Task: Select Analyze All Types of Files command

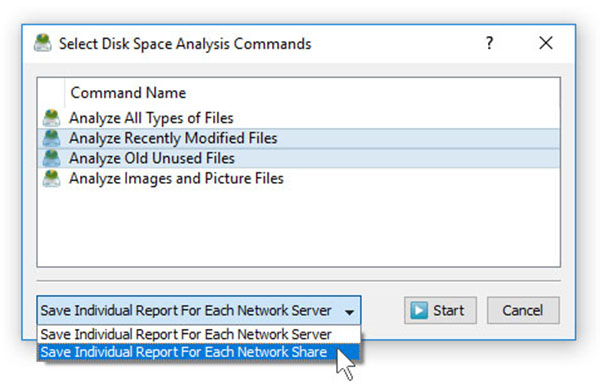Action: (298, 118)
